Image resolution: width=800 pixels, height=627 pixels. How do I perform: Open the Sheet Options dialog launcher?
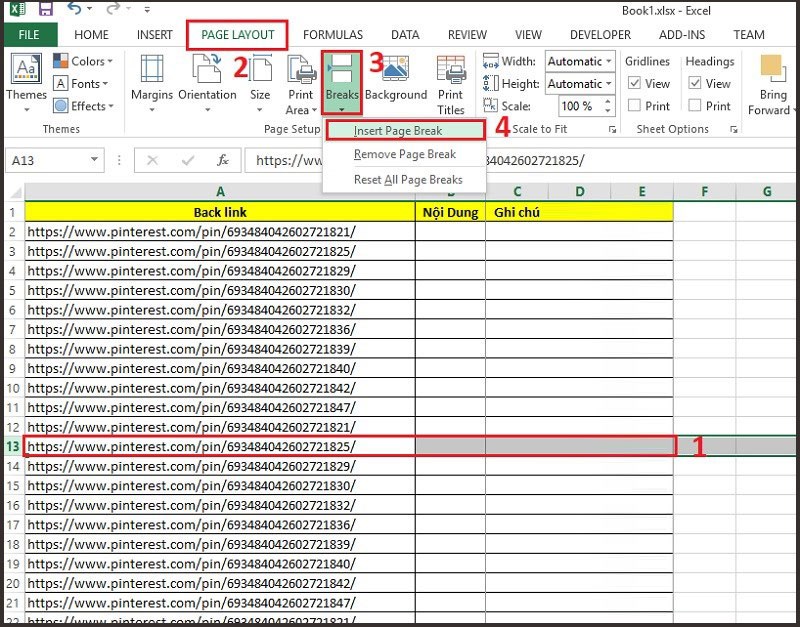tap(734, 130)
